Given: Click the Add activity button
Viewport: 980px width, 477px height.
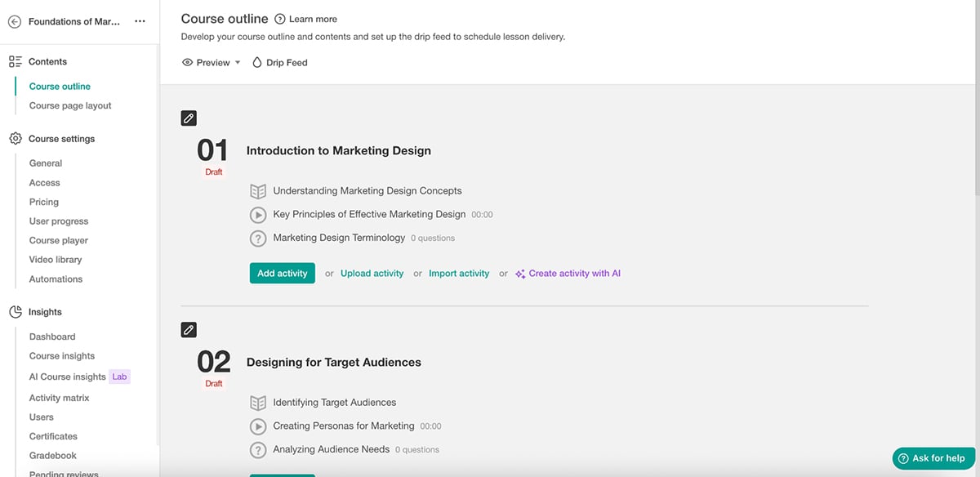Looking at the screenshot, I should 282,273.
